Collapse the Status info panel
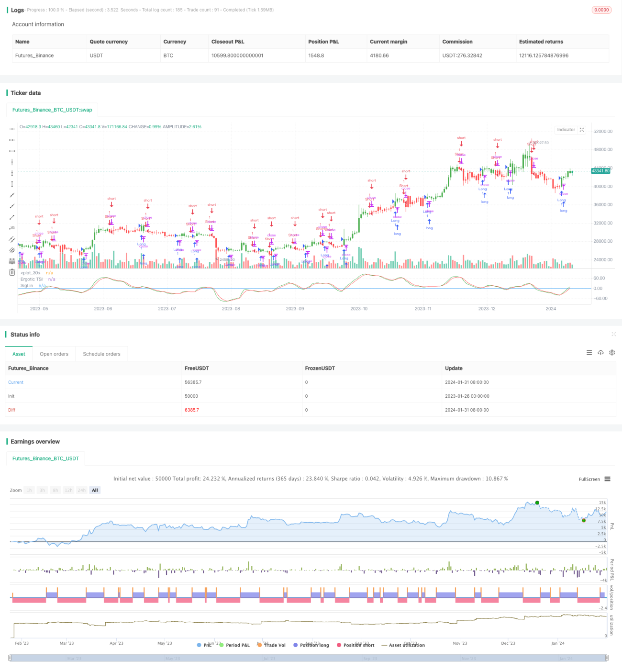 pyautogui.click(x=613, y=334)
